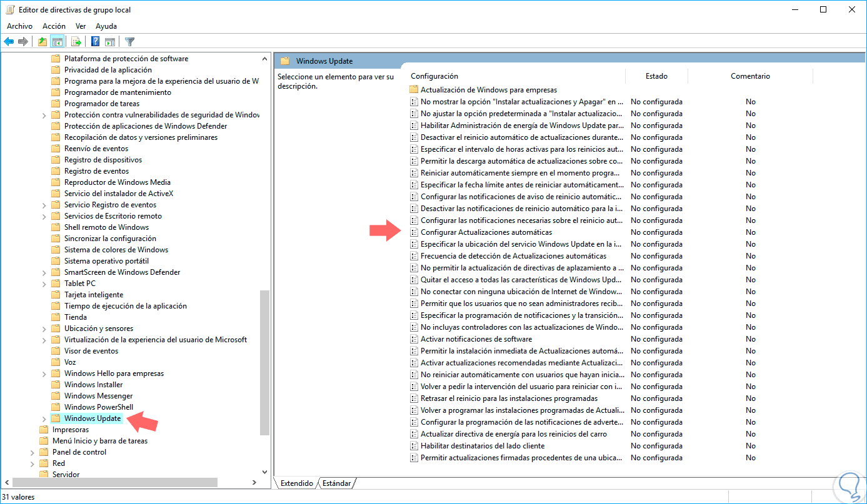Open Help from the blue question-mark icon

[x=96, y=42]
